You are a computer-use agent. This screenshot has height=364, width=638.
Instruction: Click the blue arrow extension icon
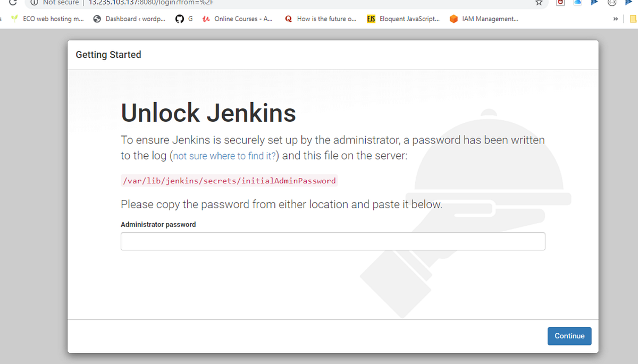tap(594, 3)
